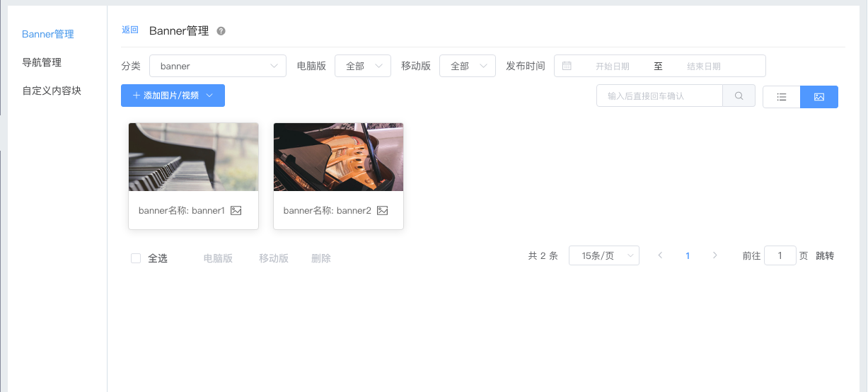868x392 pixels.
Task: Switch to list view icon
Action: (x=782, y=97)
